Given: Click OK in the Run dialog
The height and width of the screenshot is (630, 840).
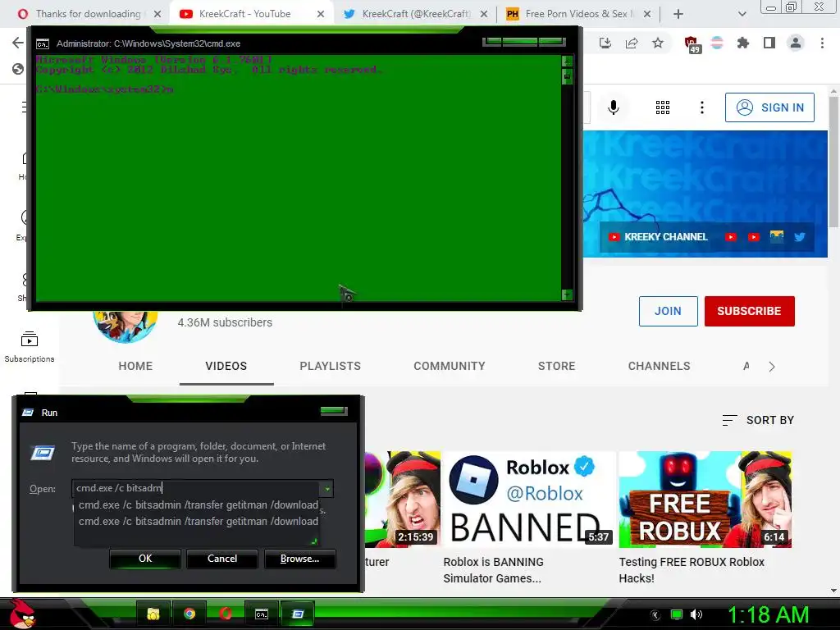Looking at the screenshot, I should point(145,558).
